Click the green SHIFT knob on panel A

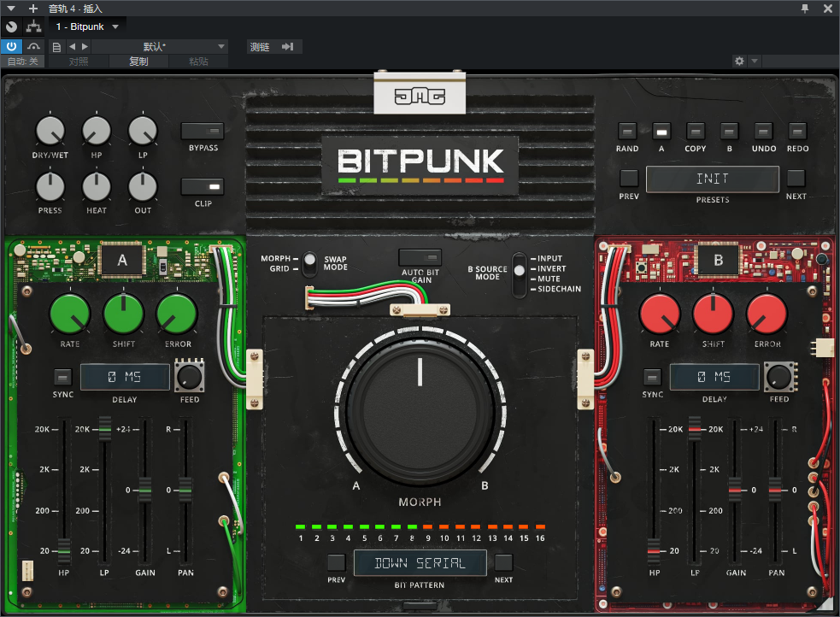[123, 314]
